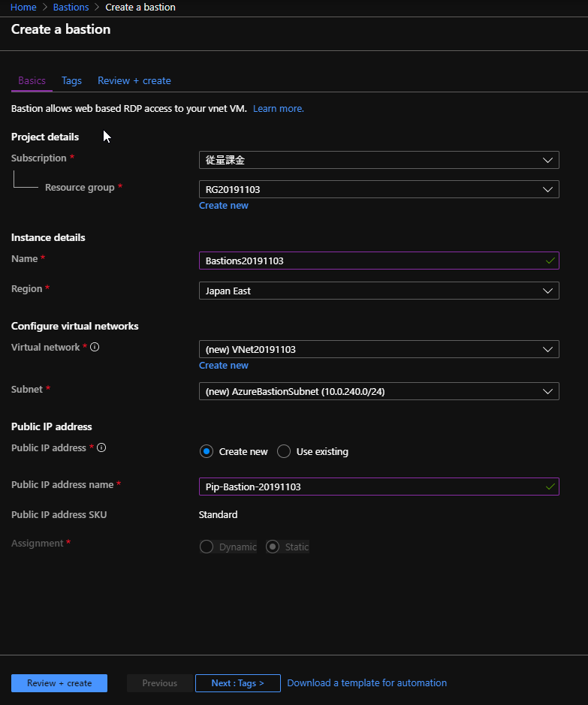Open the Learn more link
This screenshot has height=705, width=588.
(x=279, y=108)
